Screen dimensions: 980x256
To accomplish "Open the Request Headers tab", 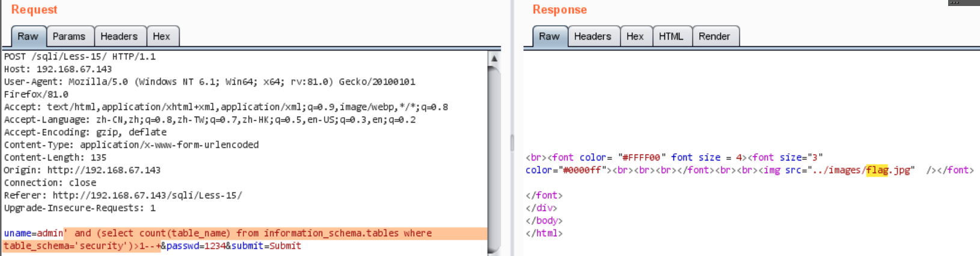I will click(119, 36).
